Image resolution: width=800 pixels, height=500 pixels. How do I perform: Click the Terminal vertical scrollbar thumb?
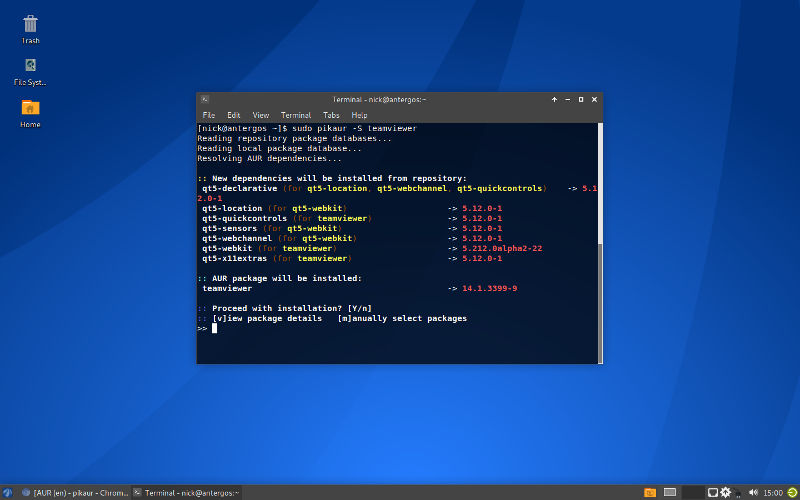[600, 303]
